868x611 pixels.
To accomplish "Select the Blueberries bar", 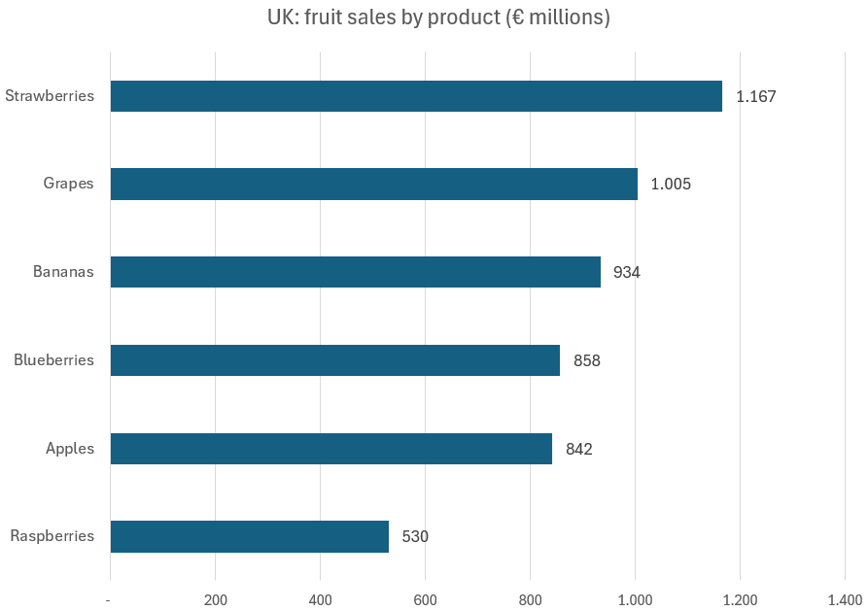I will point(335,360).
